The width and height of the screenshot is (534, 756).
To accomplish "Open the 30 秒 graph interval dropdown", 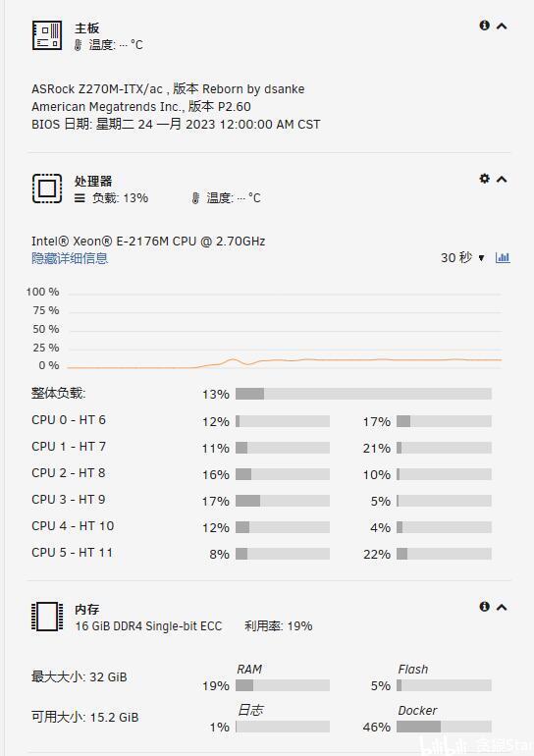I will coord(462,258).
